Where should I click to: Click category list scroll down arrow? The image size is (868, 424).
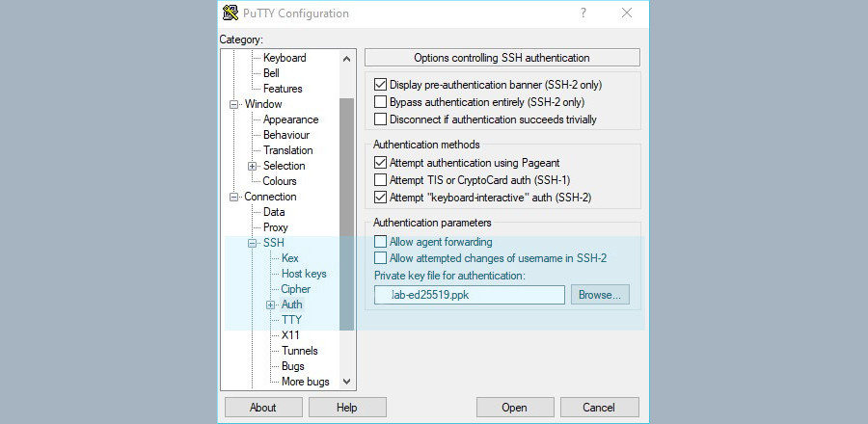[346, 381]
